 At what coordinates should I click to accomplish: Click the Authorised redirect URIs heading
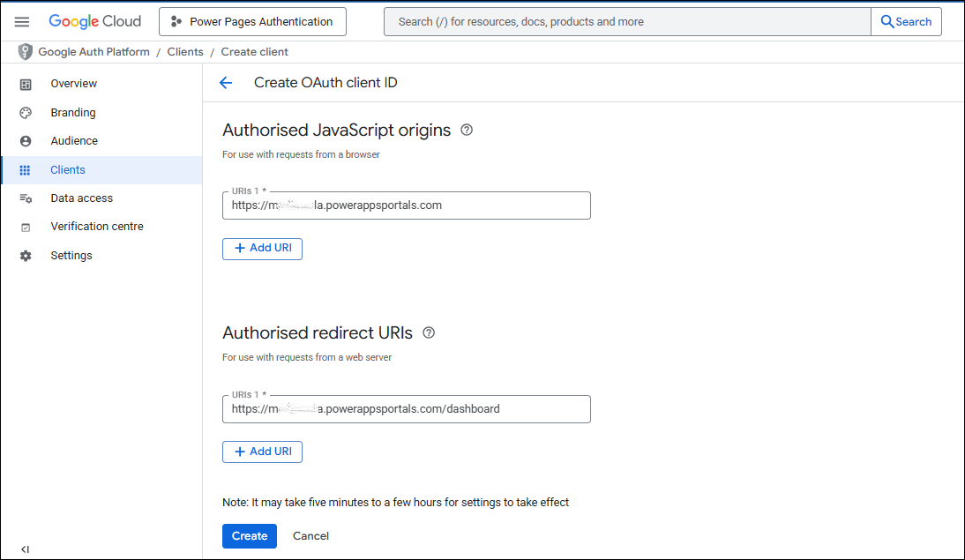pos(318,333)
